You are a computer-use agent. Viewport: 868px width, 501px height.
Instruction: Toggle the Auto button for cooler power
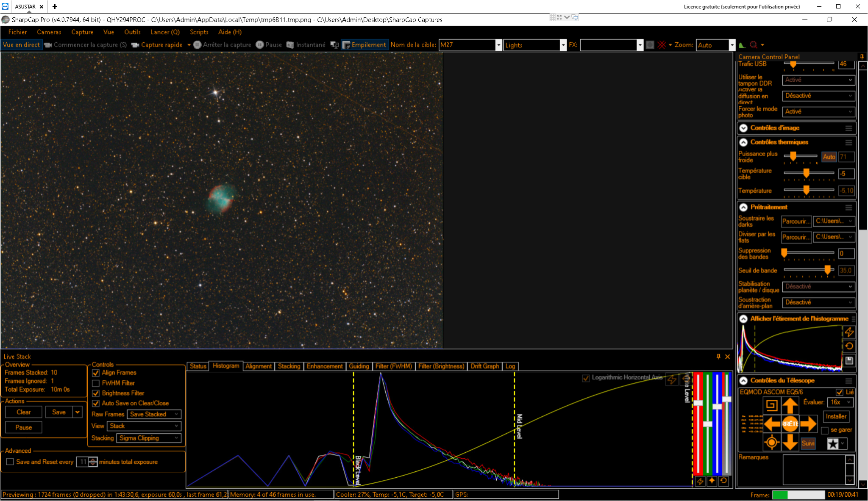tap(829, 157)
